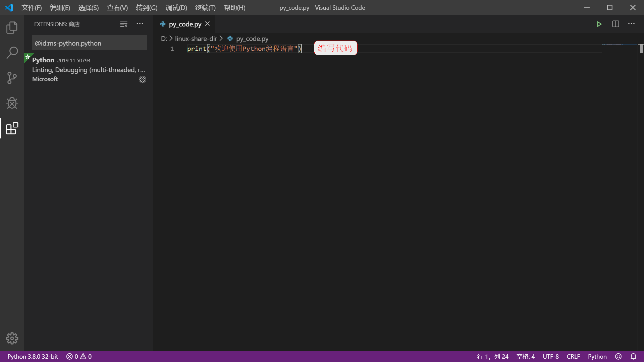Open Python extension manage gear
Image resolution: width=644 pixels, height=362 pixels.
143,79
